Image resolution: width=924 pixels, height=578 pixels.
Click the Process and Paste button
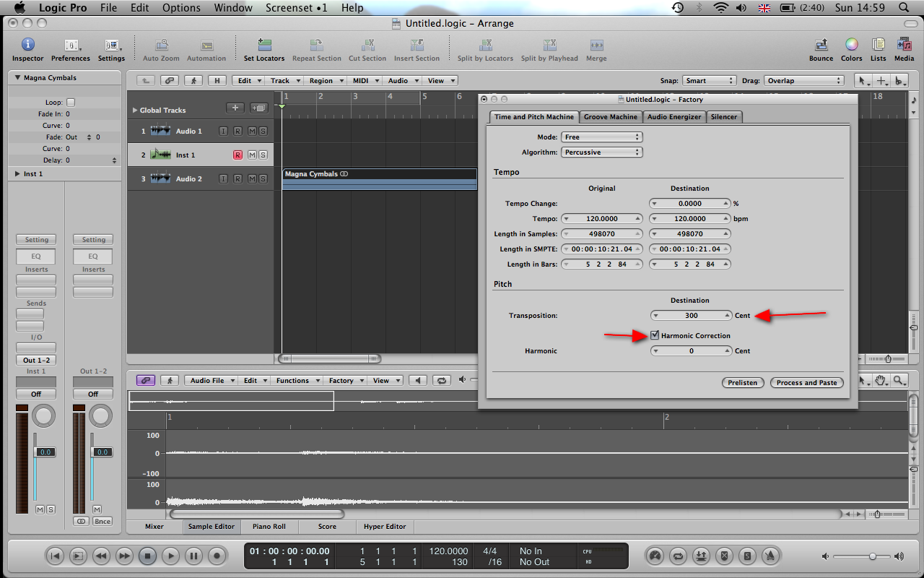tap(807, 382)
